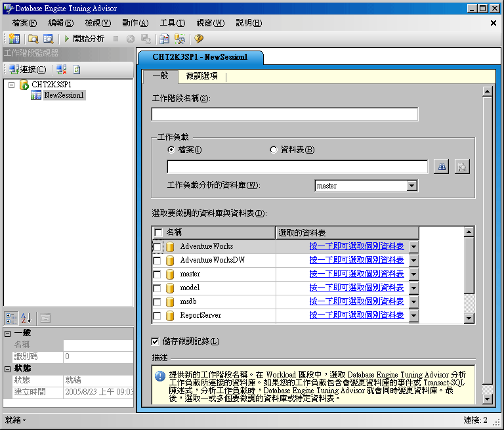Toggle the select-all 名稱 header checkbox
This screenshot has height=430, width=504.
click(158, 232)
